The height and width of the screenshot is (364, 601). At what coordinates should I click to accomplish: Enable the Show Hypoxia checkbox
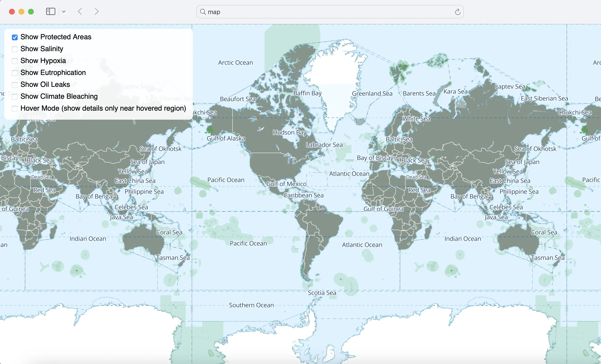[x=15, y=61]
